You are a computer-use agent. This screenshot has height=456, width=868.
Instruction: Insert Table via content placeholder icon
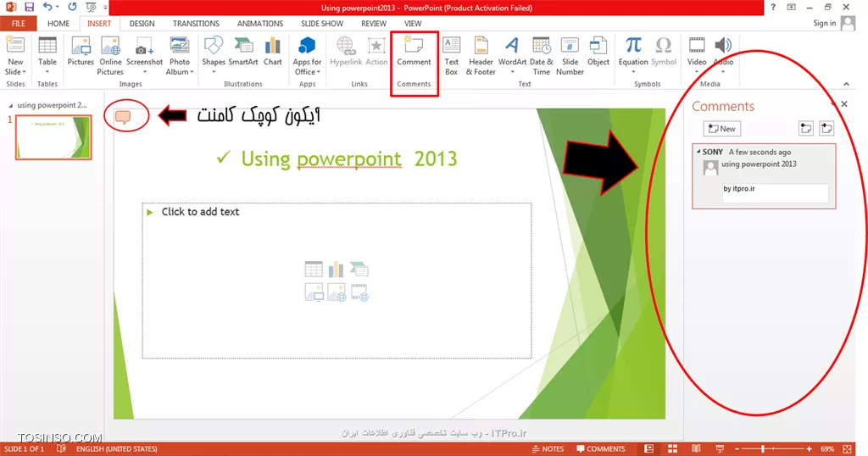(314, 269)
